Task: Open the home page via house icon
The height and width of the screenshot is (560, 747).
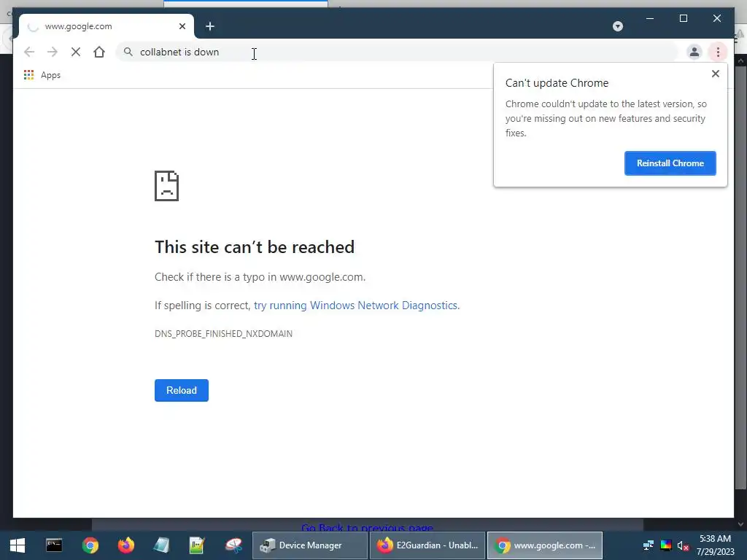Action: pyautogui.click(x=99, y=52)
